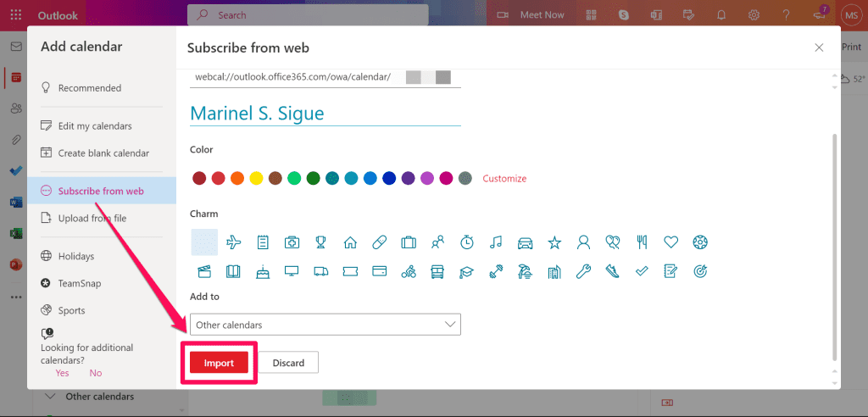Go to Create blank calendar
Screen dimensions: 868x417
click(x=103, y=153)
